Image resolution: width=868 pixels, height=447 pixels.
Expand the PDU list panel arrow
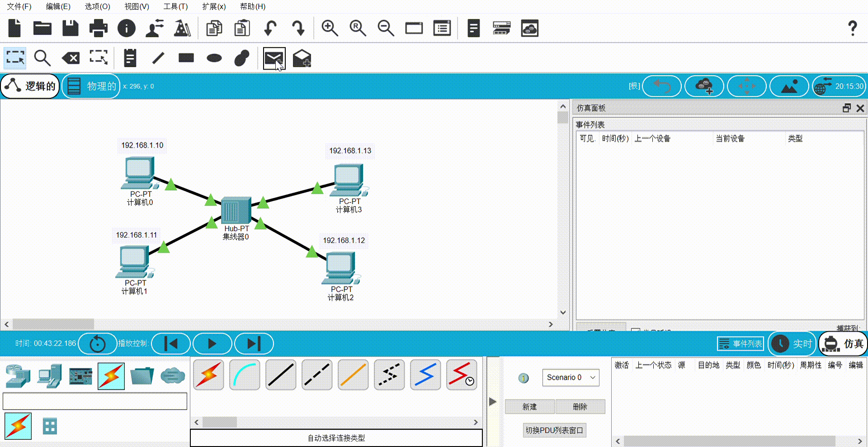click(493, 401)
